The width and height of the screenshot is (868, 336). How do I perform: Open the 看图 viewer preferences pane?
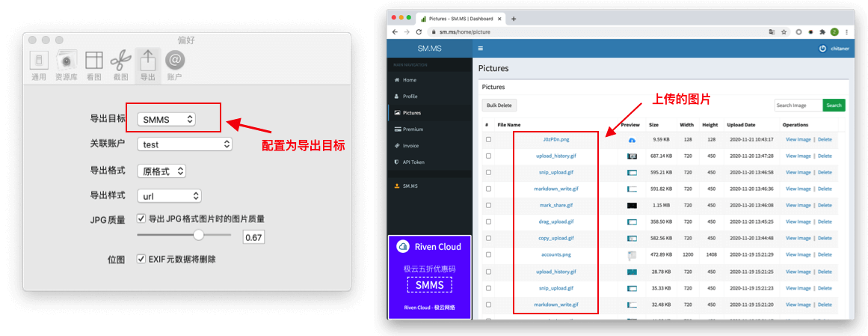pos(93,66)
